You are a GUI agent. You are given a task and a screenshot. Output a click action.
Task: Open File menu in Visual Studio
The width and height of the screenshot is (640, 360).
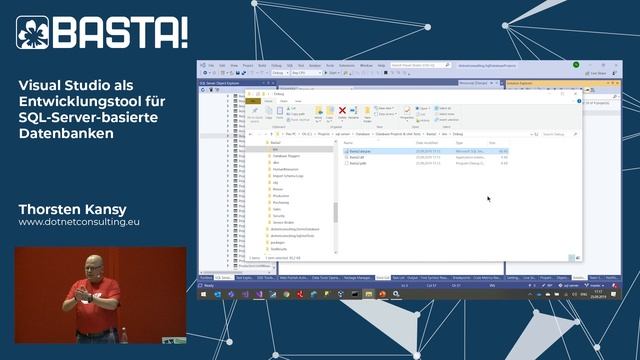(x=211, y=65)
